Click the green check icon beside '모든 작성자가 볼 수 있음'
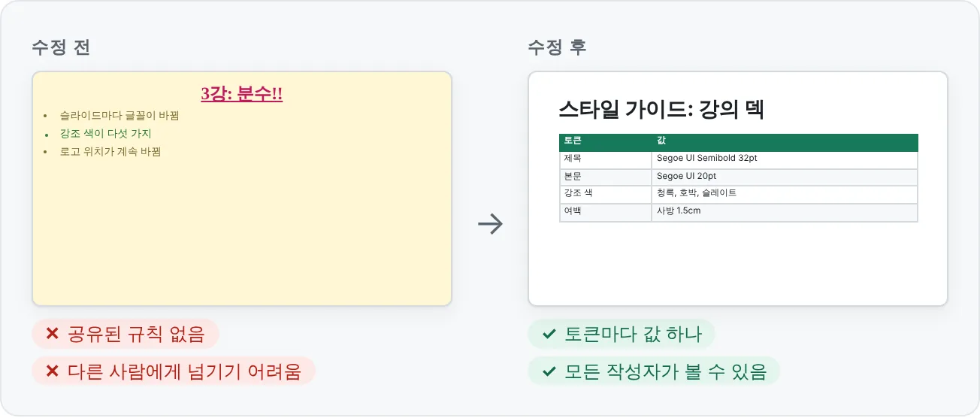 click(549, 371)
